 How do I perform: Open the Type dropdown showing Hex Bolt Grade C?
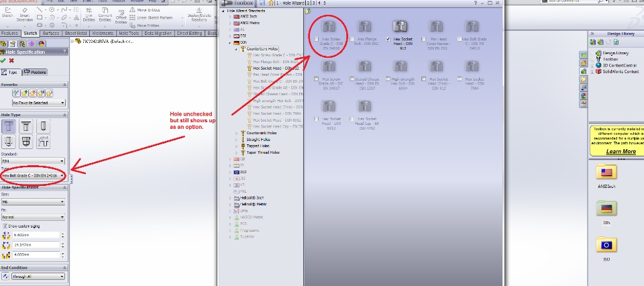tap(33, 175)
